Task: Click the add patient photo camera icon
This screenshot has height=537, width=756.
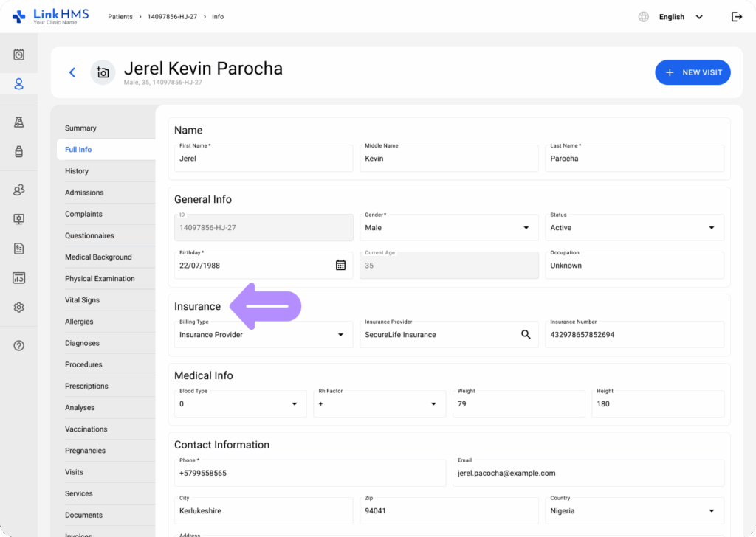Action: click(x=103, y=72)
